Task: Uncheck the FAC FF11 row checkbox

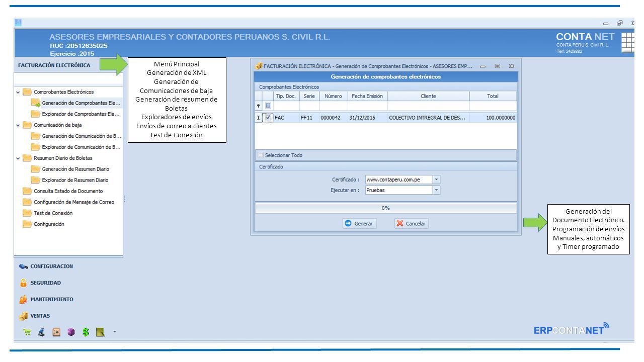Action: 268,118
